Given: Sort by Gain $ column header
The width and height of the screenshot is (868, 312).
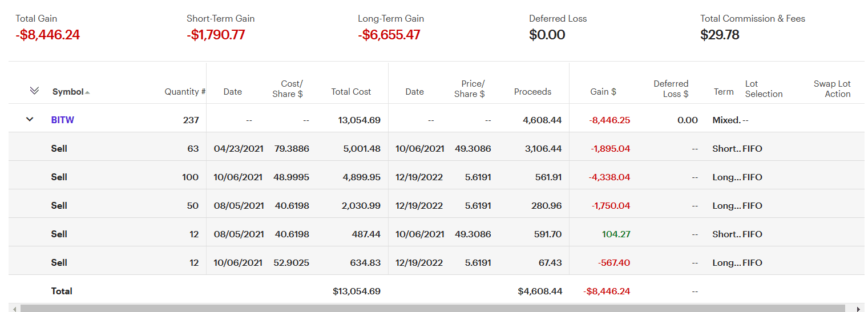Looking at the screenshot, I should (603, 91).
